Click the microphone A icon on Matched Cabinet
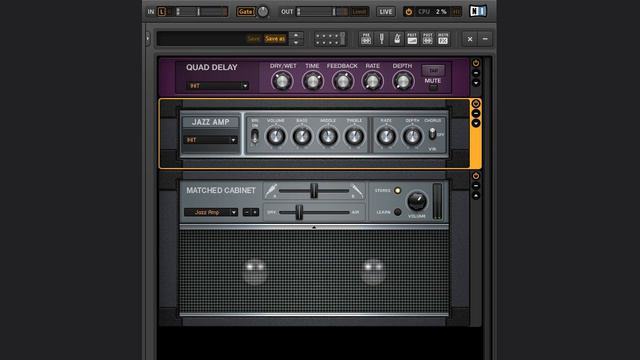Viewport: 640px width, 360px height. tap(271, 191)
